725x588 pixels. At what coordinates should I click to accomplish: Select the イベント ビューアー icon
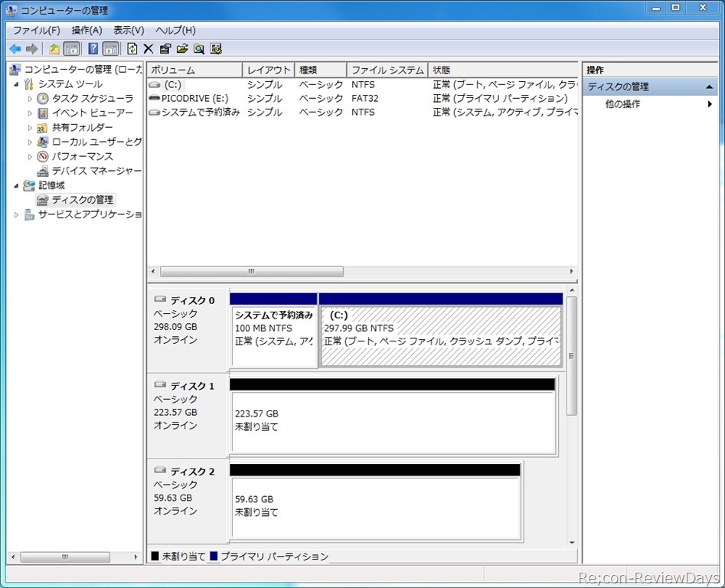pos(43,113)
